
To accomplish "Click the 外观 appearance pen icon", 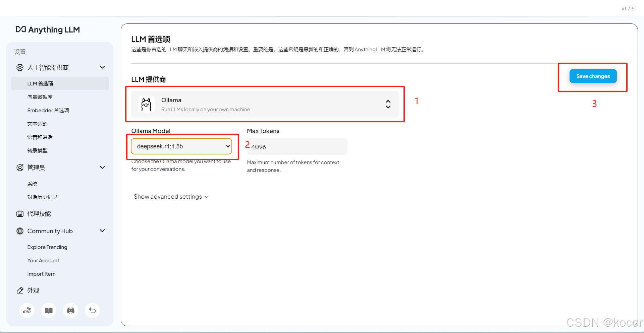I will tap(20, 290).
